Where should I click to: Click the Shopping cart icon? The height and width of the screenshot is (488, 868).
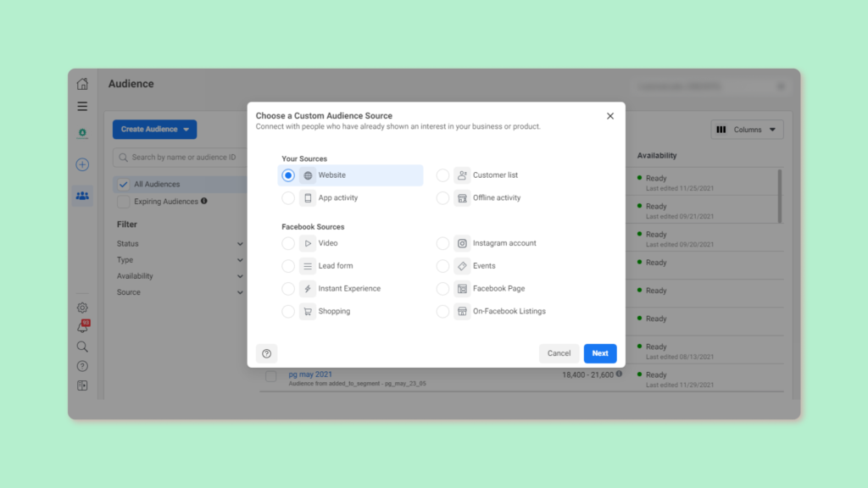pyautogui.click(x=308, y=312)
